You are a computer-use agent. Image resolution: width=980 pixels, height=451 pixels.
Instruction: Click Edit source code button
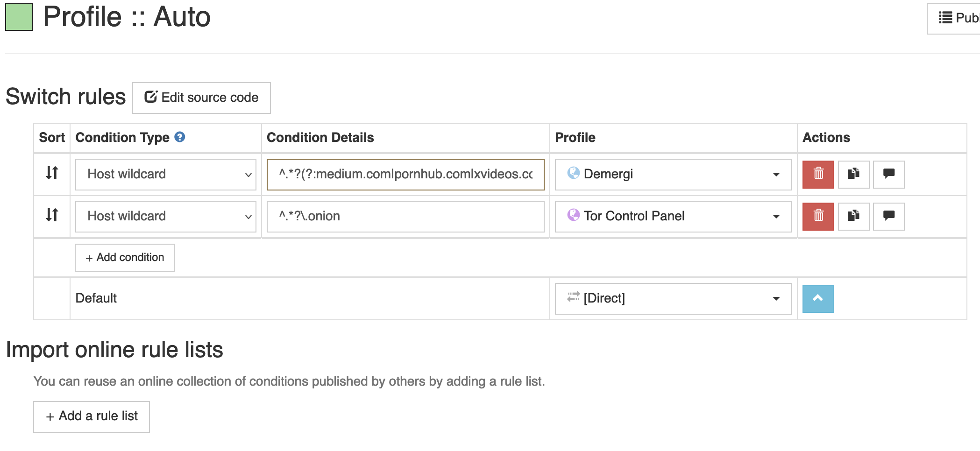201,98
